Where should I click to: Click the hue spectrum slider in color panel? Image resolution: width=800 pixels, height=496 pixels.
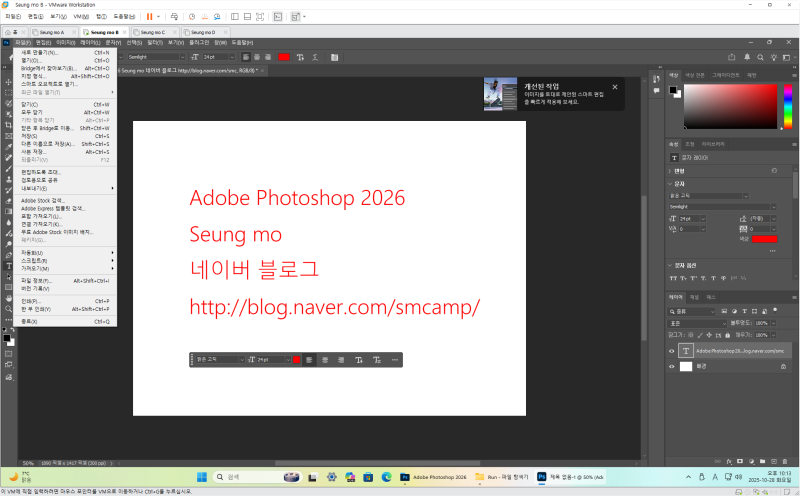(x=788, y=106)
